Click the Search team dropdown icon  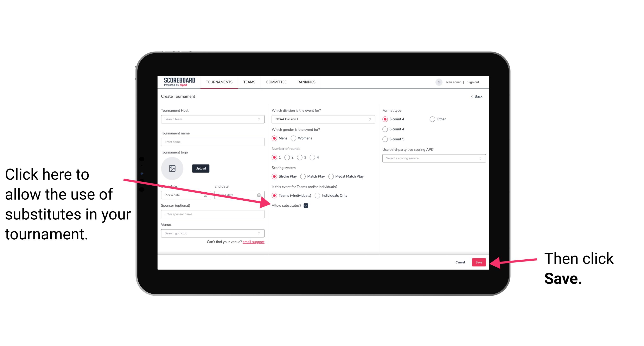261,119
